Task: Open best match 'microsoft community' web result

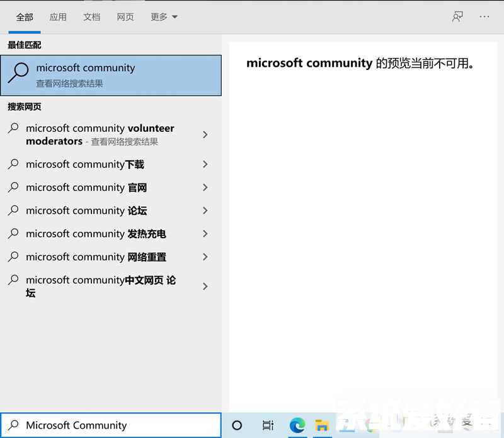Action: [111, 75]
